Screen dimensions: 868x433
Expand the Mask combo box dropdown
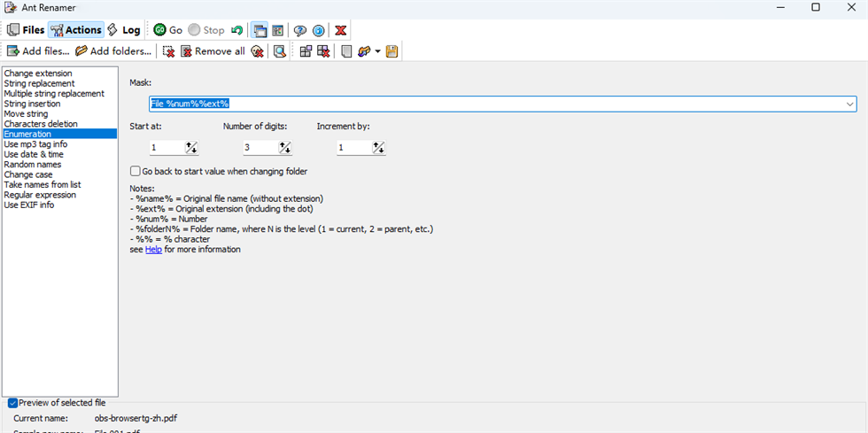(849, 104)
